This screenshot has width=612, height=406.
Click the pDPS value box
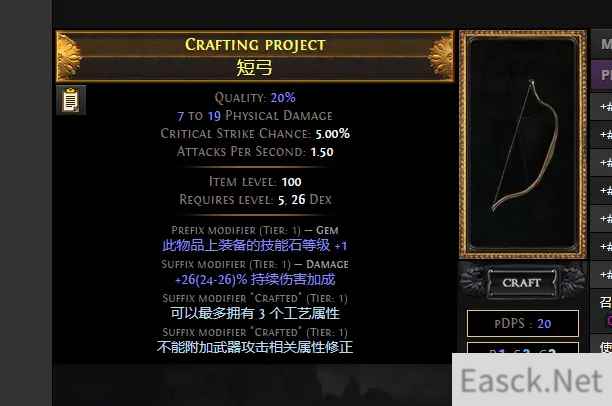tap(523, 323)
